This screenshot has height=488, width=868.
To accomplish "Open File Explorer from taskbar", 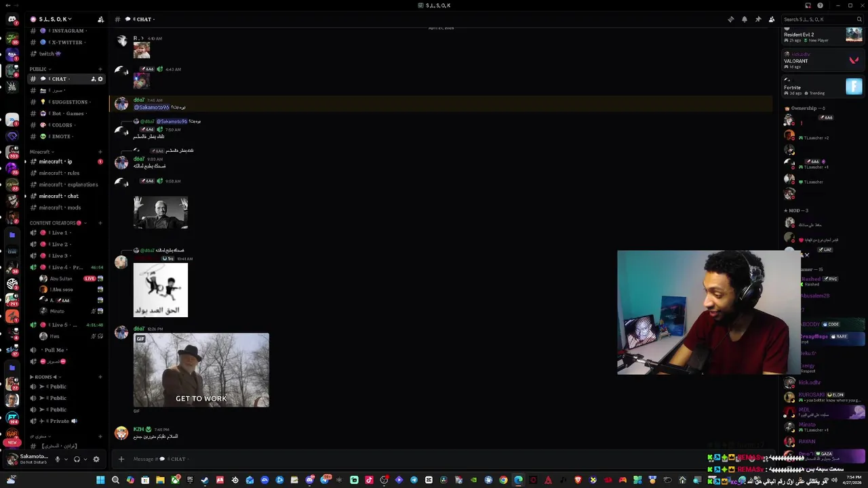I will [x=160, y=481].
